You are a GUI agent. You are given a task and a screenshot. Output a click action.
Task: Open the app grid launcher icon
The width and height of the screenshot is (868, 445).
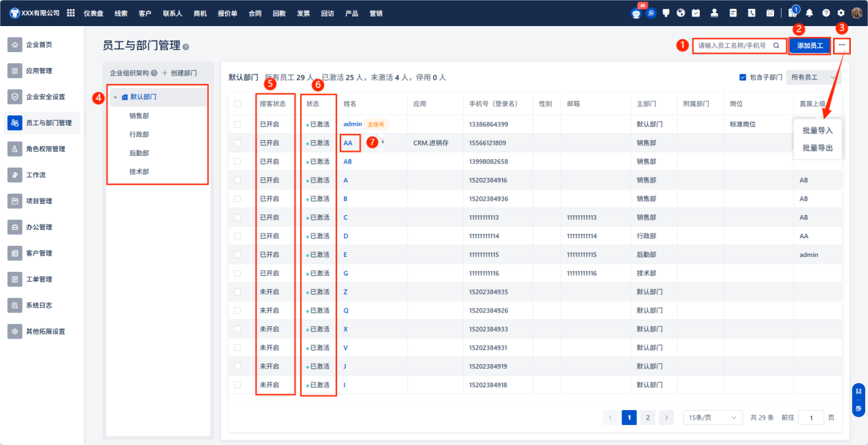(x=71, y=13)
